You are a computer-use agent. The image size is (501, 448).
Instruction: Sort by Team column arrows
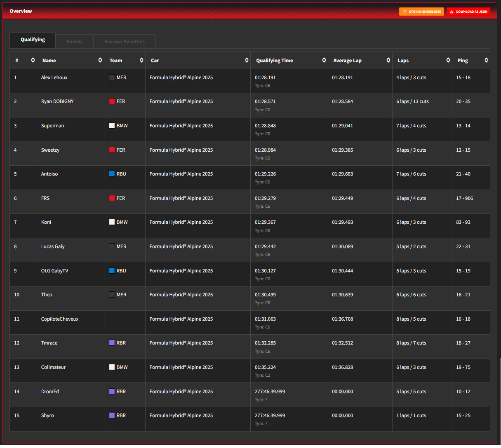(141, 60)
